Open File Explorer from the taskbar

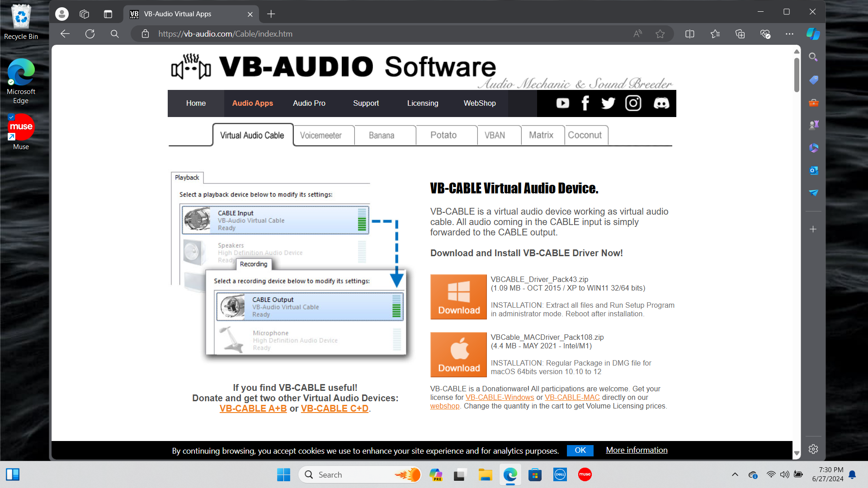485,475
